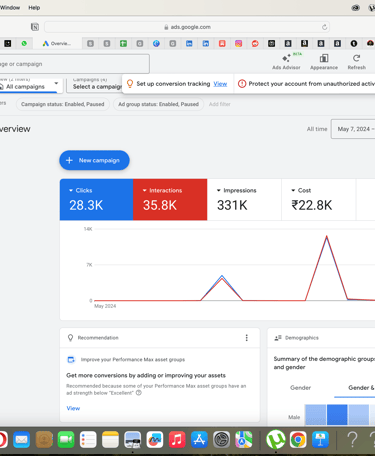The height and width of the screenshot is (456, 375).
Task: Click "Get more conversions by adding or improving" heading
Action: pos(146,375)
